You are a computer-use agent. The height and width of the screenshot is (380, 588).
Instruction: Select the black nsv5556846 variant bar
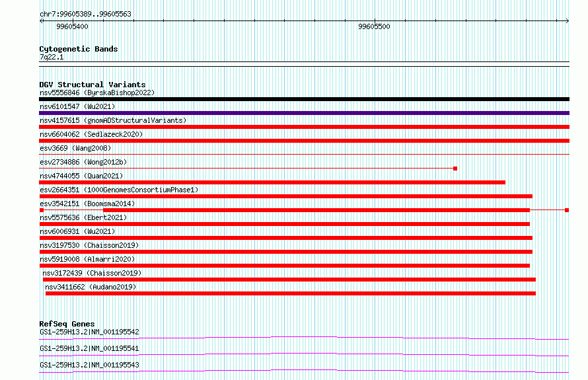point(304,99)
